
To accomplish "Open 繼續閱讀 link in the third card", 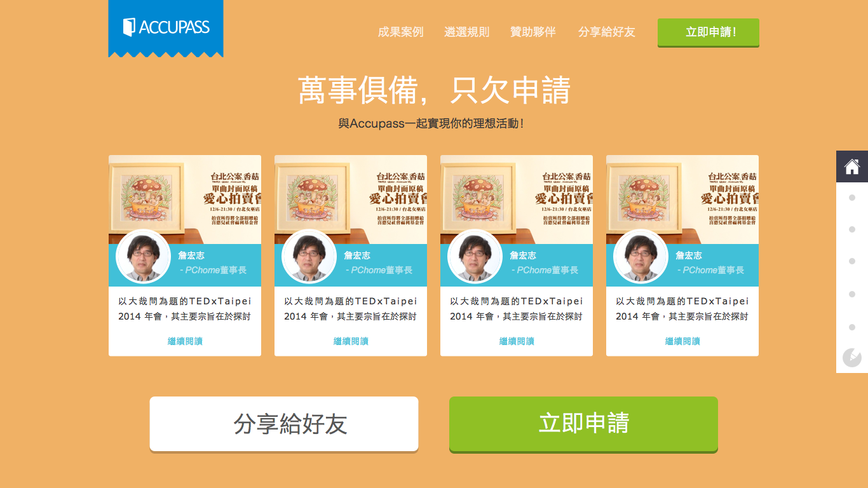I will pyautogui.click(x=517, y=341).
